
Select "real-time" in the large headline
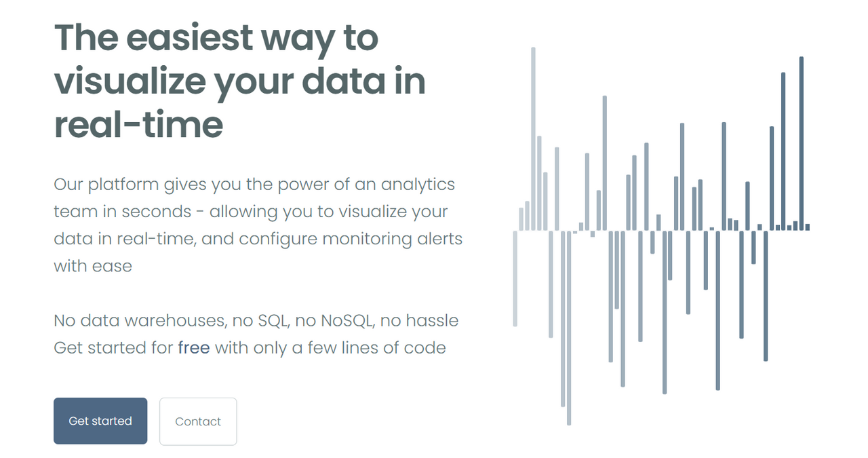[138, 125]
